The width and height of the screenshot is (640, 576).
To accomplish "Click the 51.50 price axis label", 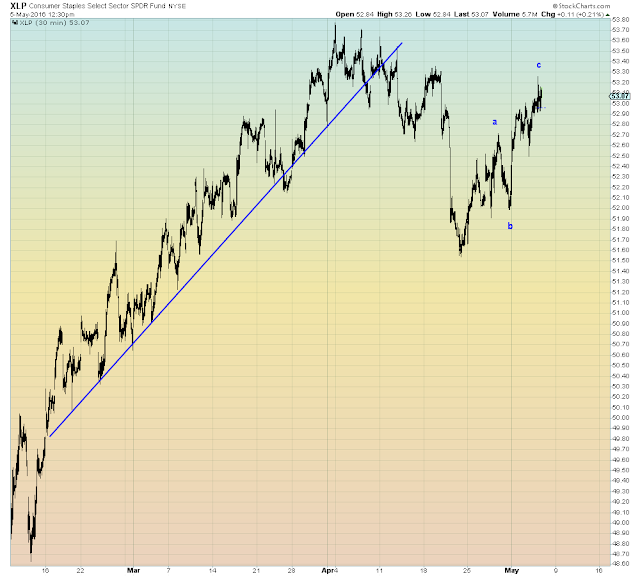I will 621,260.
